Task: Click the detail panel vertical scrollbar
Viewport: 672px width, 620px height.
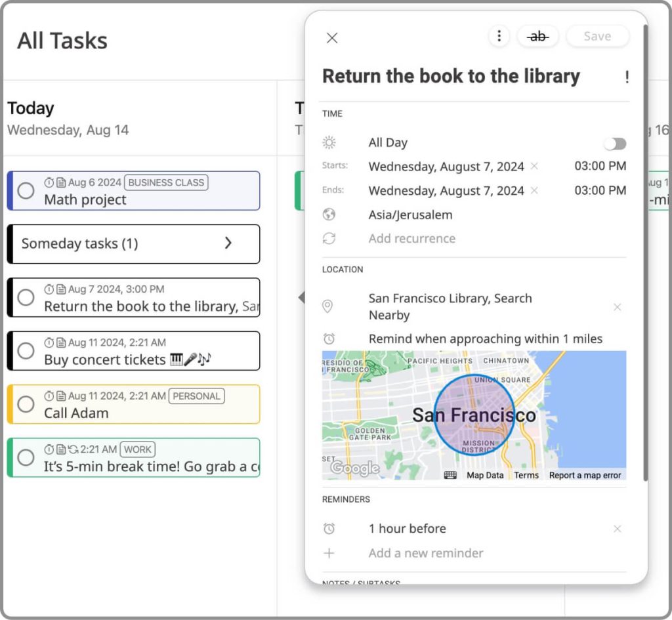Action: (x=646, y=253)
